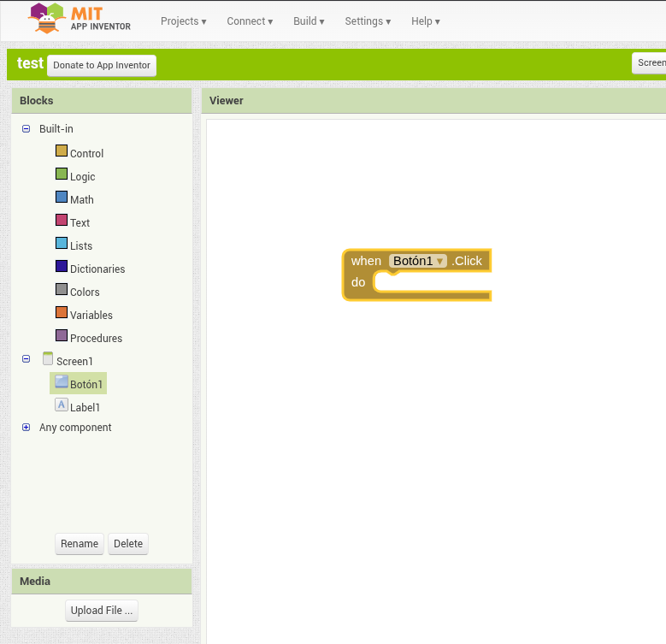
Task: Click the Viewer panel header
Action: 433,101
